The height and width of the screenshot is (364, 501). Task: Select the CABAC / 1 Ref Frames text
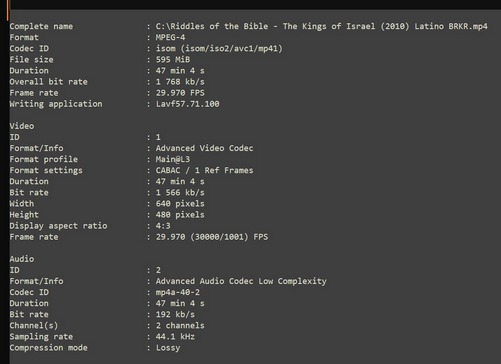point(204,170)
